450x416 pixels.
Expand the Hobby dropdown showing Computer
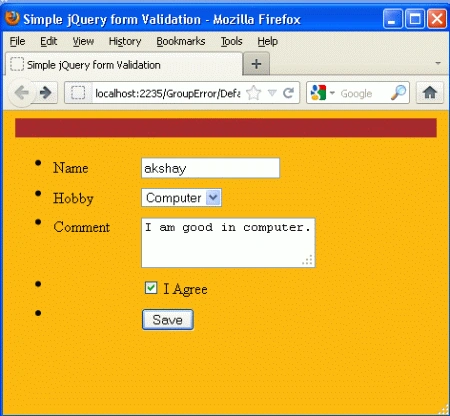click(182, 198)
